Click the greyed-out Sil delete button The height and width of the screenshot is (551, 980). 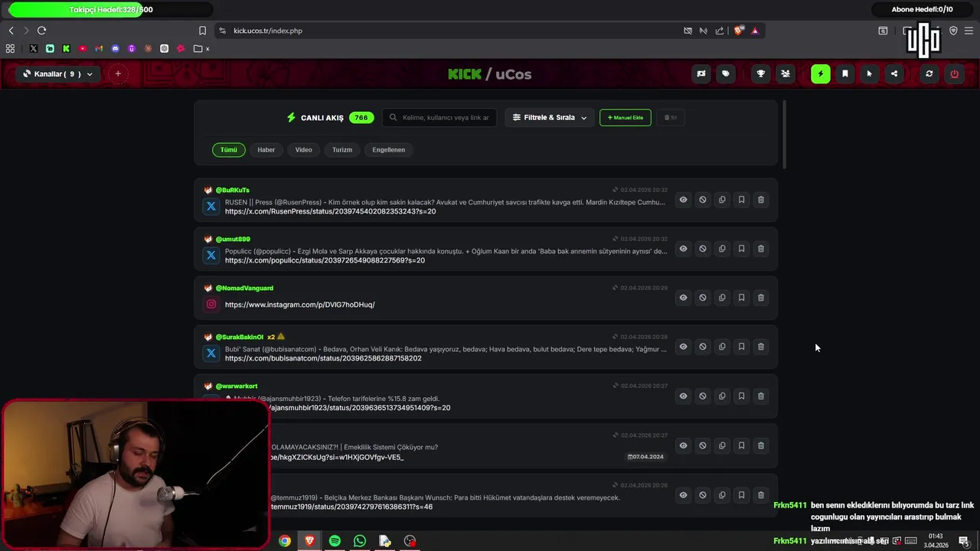pos(671,118)
